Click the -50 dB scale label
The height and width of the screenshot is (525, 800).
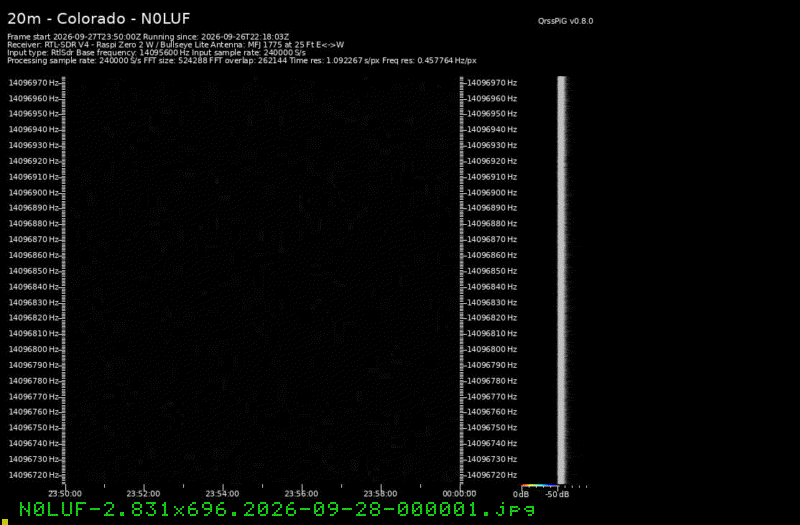click(x=557, y=494)
